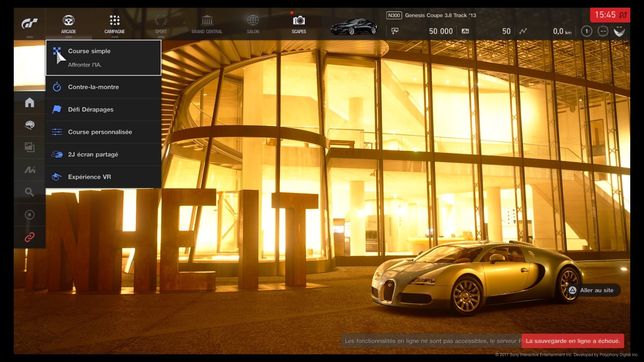Click the level 1 circle badge
This screenshot has height=362, width=644.
[586, 31]
